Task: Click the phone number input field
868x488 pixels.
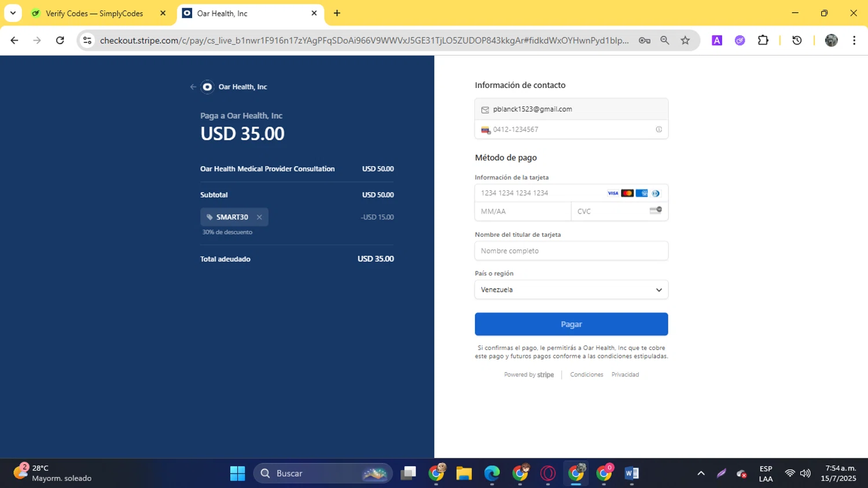Action: tap(571, 130)
